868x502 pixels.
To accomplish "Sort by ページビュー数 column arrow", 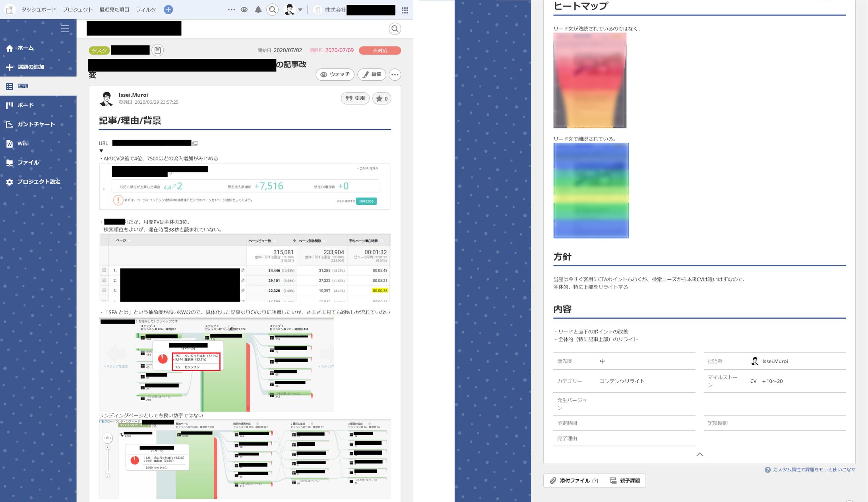I will click(x=294, y=240).
